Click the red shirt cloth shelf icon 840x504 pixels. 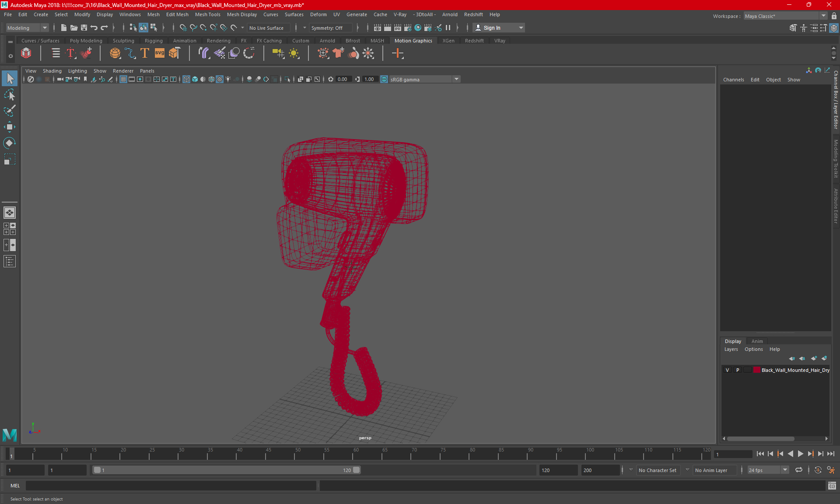click(338, 53)
